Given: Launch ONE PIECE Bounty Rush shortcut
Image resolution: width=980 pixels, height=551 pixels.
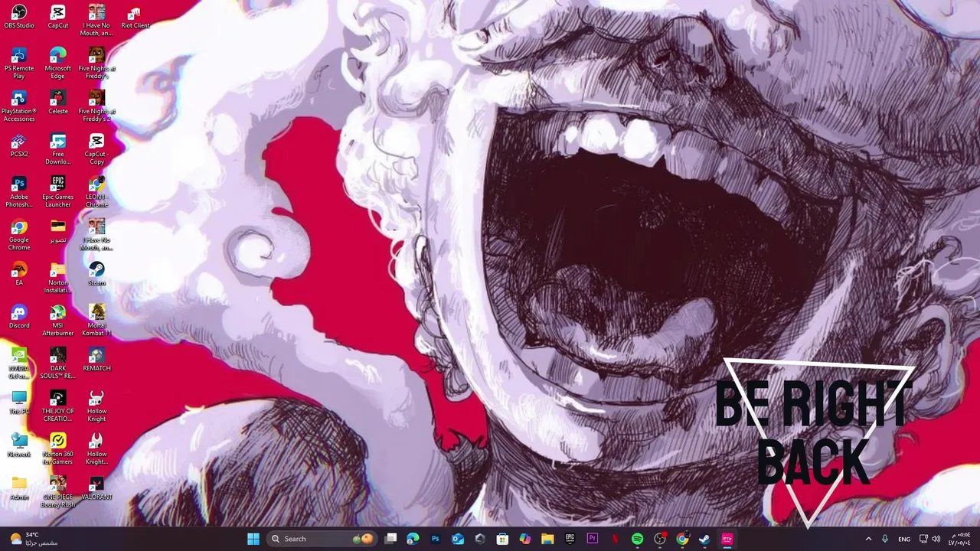Looking at the screenshot, I should (x=58, y=491).
